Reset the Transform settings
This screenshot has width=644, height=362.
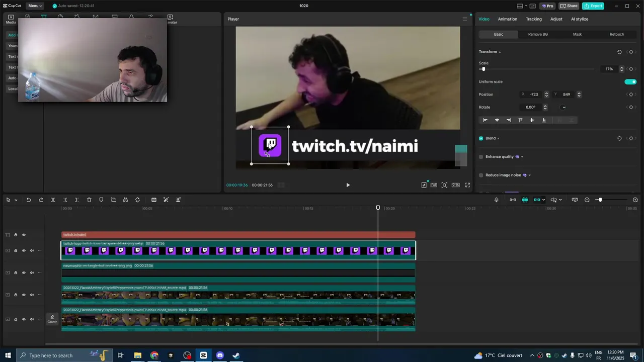click(x=619, y=52)
